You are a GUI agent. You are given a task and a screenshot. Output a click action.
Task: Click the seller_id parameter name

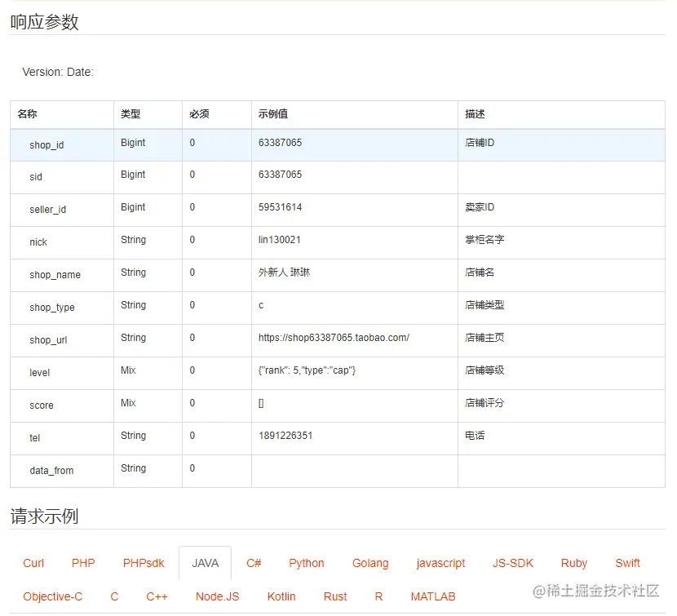click(47, 210)
